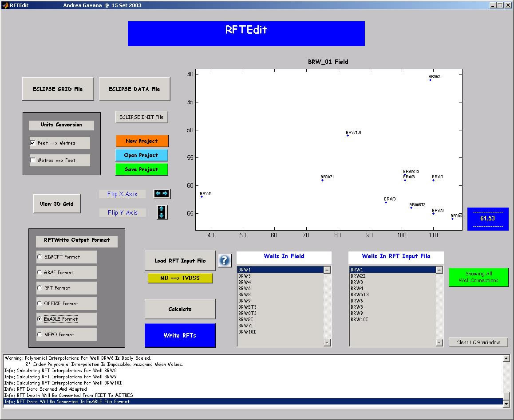Image resolution: width=514 pixels, height=420 pixels.
Task: Open the ECLIPSE GRID File loader
Action: 58,89
